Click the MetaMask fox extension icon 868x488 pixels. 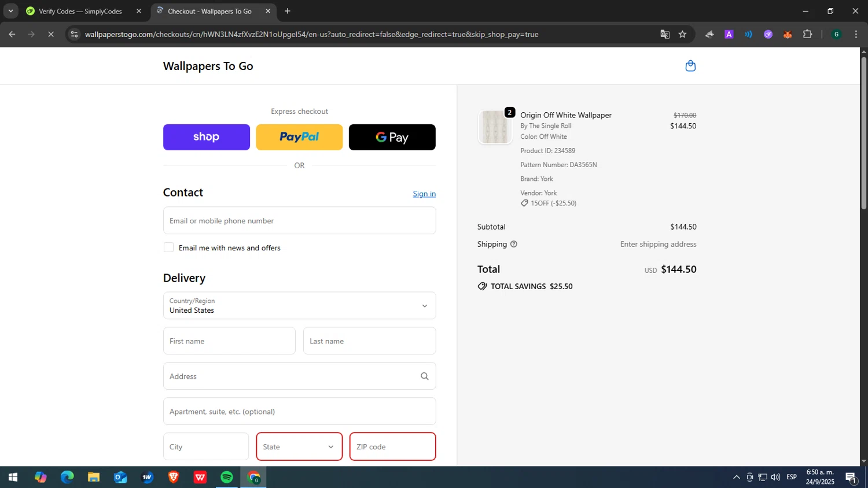788,34
